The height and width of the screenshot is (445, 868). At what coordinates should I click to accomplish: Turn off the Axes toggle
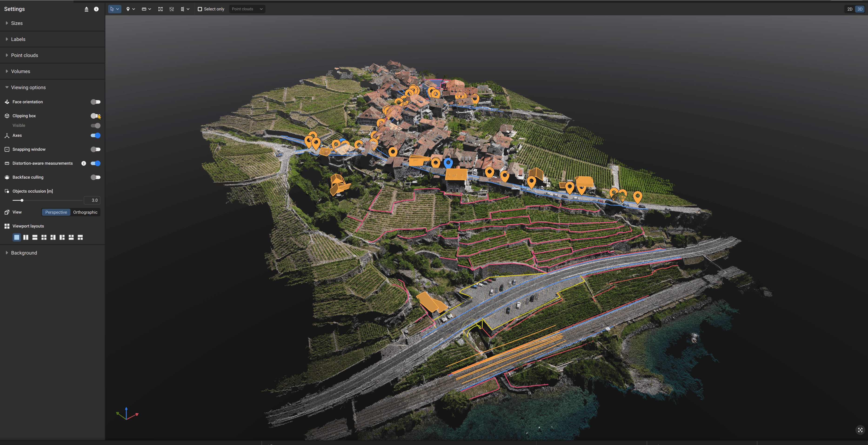[95, 136]
